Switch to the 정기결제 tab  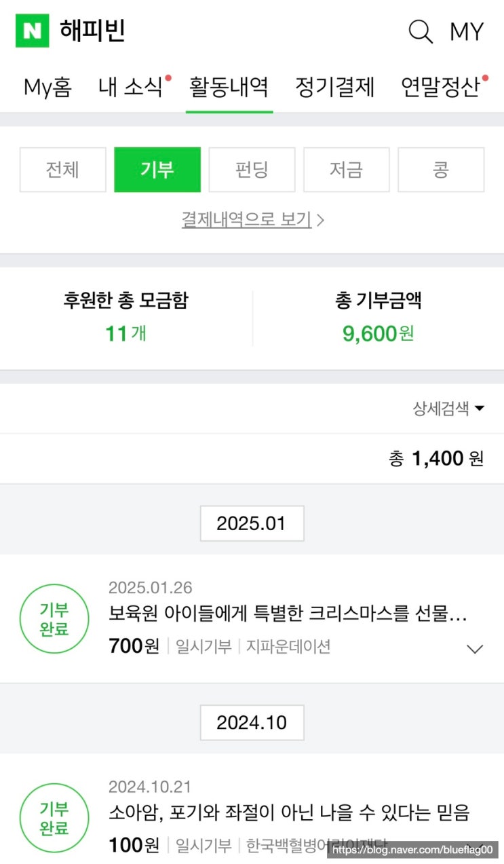pyautogui.click(x=335, y=88)
